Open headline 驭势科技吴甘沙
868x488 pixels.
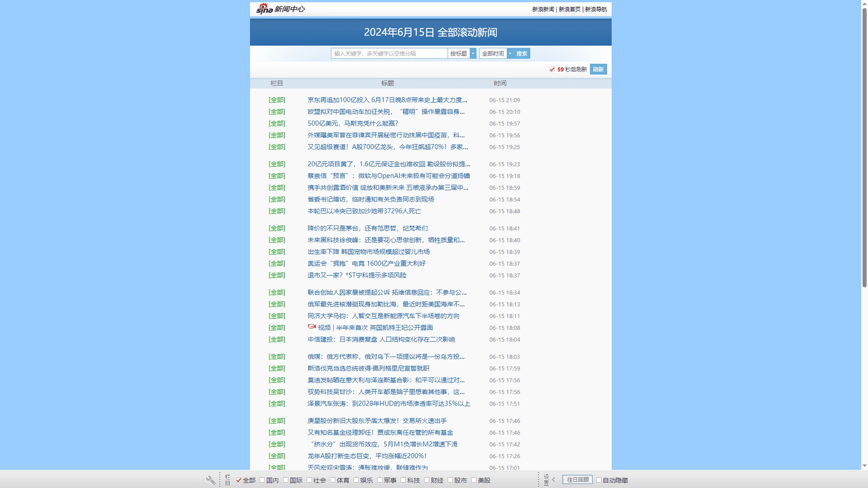click(x=386, y=392)
